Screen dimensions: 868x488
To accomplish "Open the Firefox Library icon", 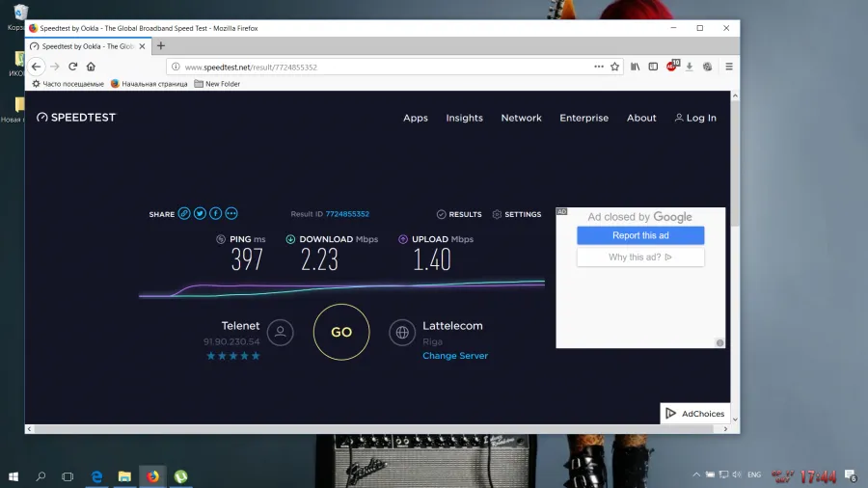I will tap(635, 67).
